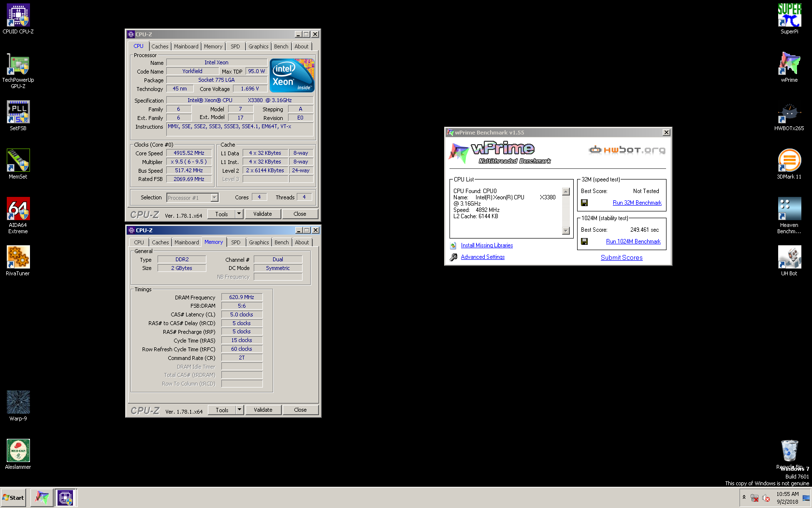
Task: Open SPD tab in the lower CPU-Z window
Action: 236,242
